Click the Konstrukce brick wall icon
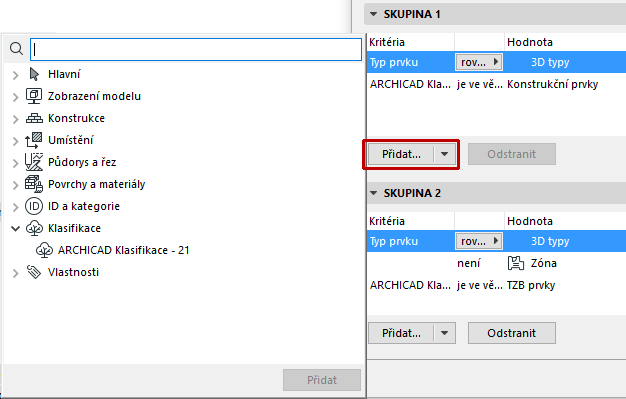Image resolution: width=626 pixels, height=399 pixels. pyautogui.click(x=34, y=118)
